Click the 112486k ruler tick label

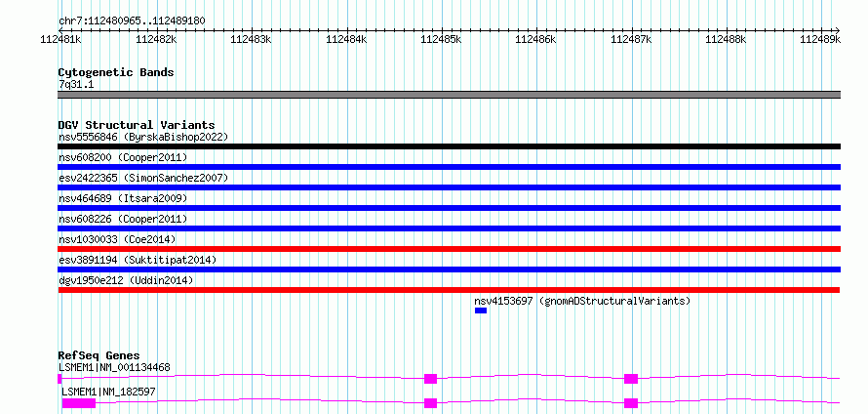click(535, 39)
